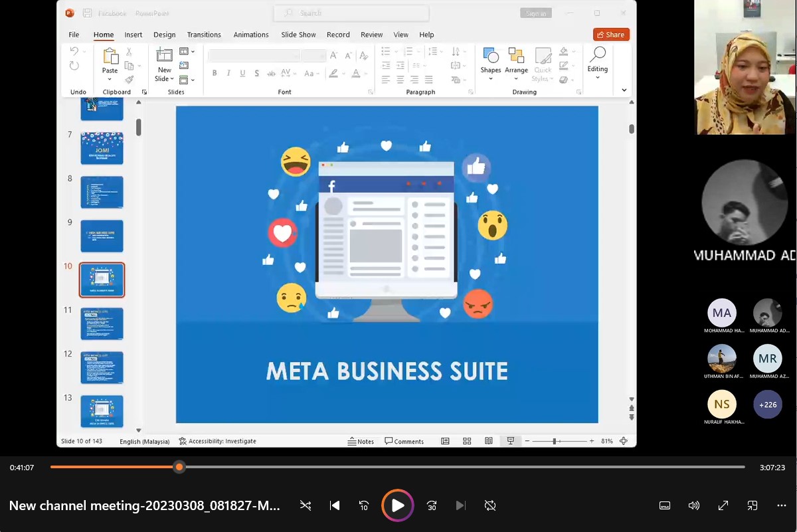Open the slide Layout dropdown
Image resolution: width=797 pixels, height=532 pixels.
pos(187,52)
